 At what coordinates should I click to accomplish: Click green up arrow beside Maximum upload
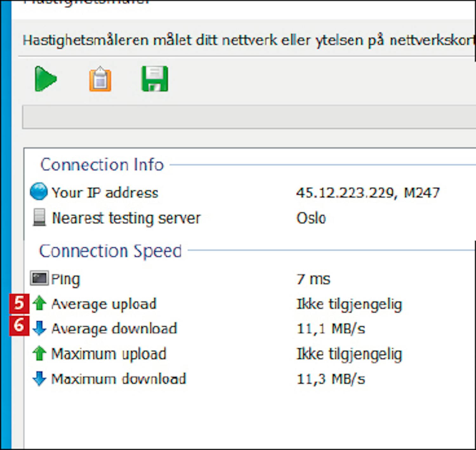click(40, 353)
